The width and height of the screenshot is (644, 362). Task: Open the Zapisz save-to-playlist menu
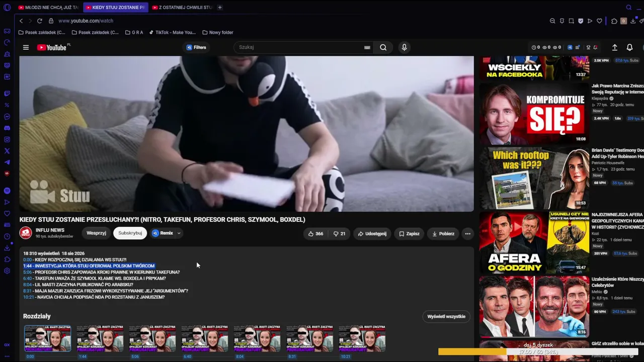tap(409, 234)
